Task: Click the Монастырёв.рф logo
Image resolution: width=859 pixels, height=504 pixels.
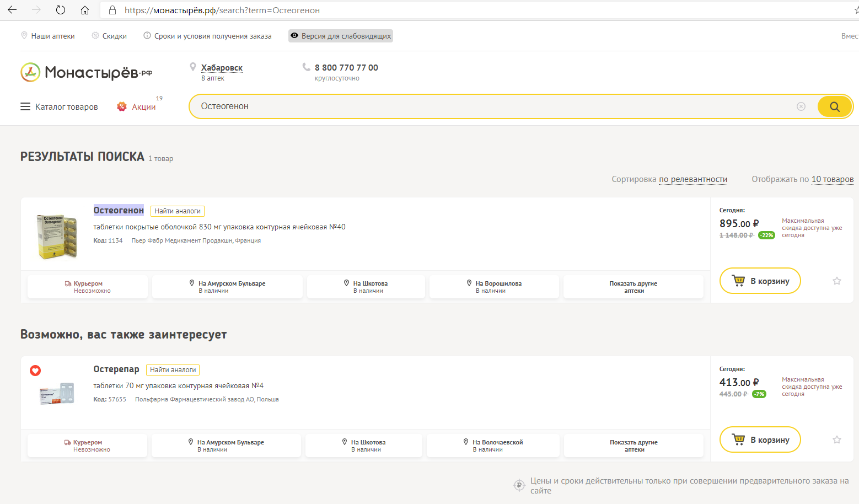Action: tap(87, 72)
